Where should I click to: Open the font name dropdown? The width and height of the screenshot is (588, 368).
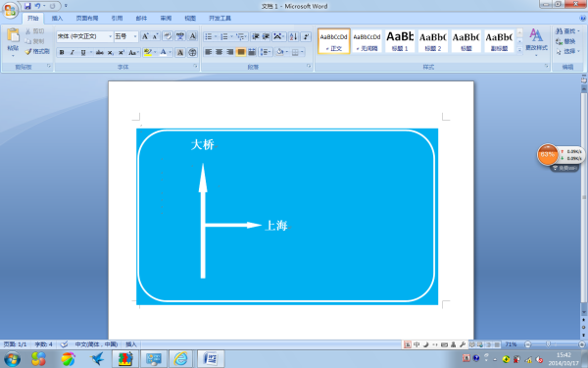tap(110, 36)
